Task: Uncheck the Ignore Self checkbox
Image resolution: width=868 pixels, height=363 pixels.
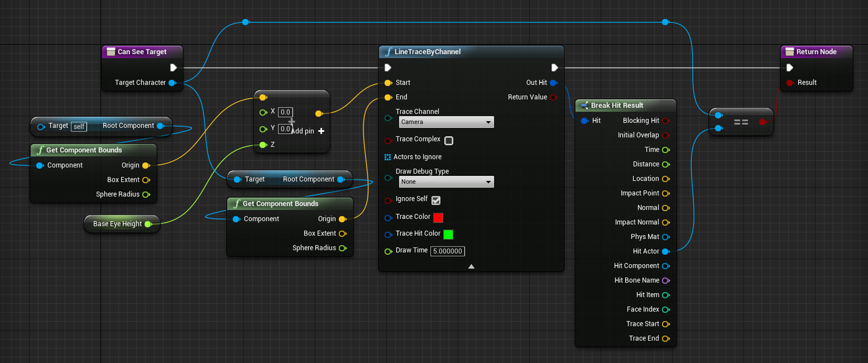Action: 436,200
